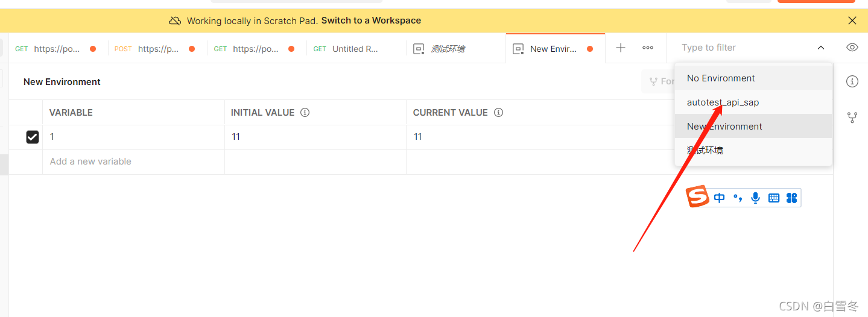The height and width of the screenshot is (317, 868).
Task: Open Sogou soft keyboard icon
Action: [774, 198]
